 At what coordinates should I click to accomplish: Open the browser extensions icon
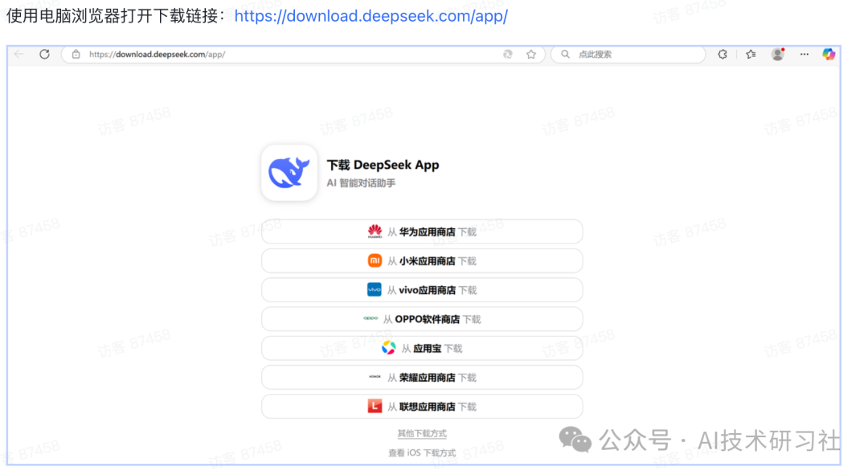[723, 55]
